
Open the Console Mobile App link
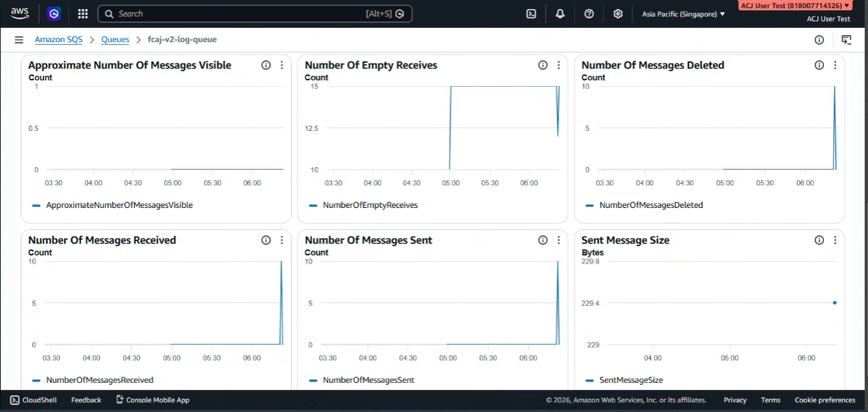click(153, 400)
